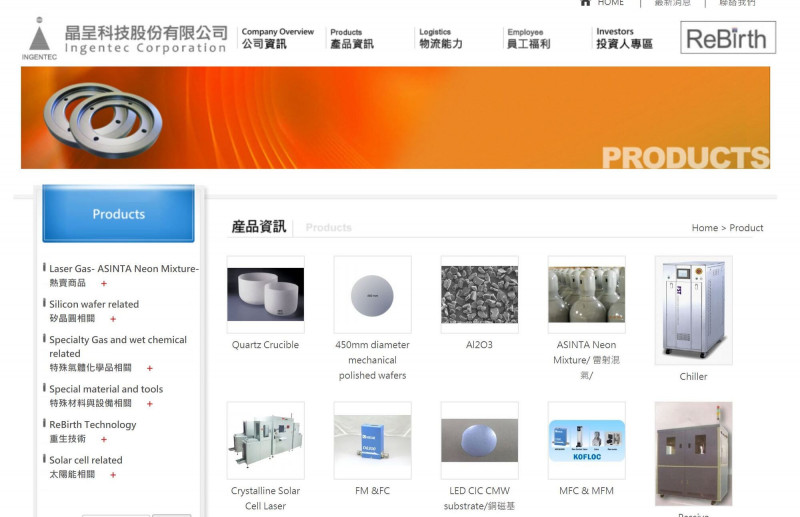Open the FM & FC product image
800x517 pixels.
pyautogui.click(x=372, y=440)
